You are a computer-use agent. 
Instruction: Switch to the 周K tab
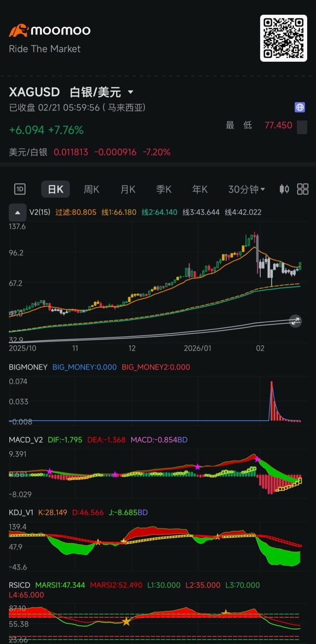pos(91,189)
